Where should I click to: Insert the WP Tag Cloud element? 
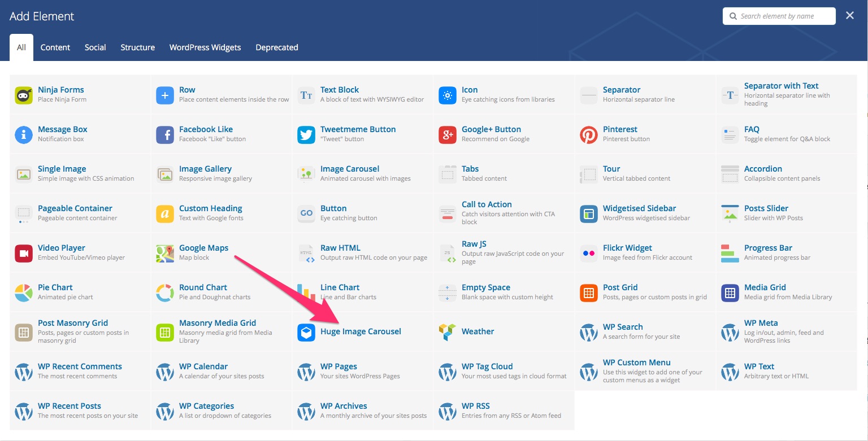[504, 372]
